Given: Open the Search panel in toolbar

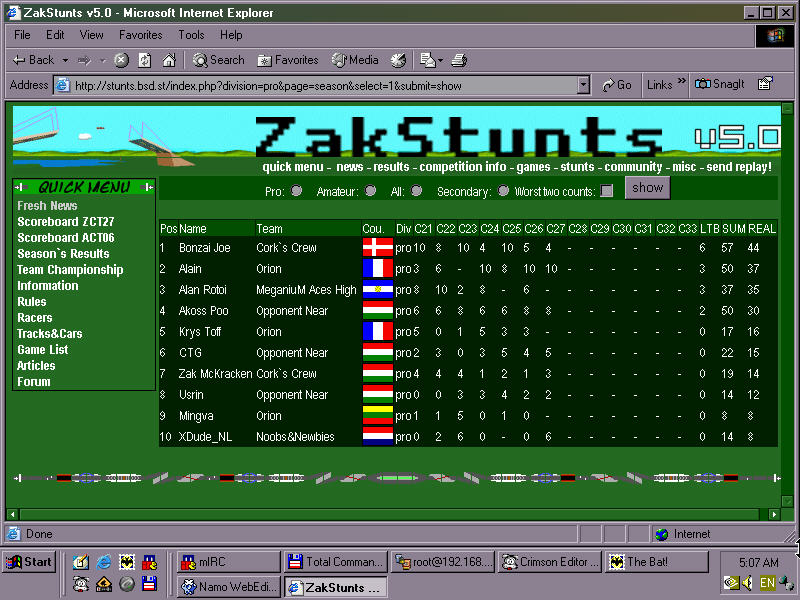Looking at the screenshot, I should click(x=218, y=60).
